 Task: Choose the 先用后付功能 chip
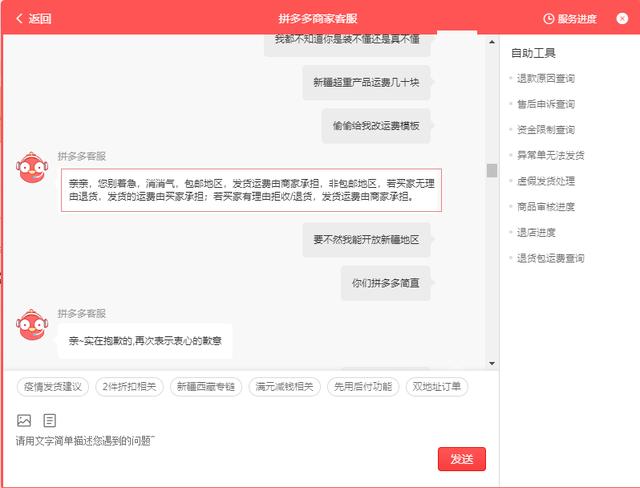(364, 386)
